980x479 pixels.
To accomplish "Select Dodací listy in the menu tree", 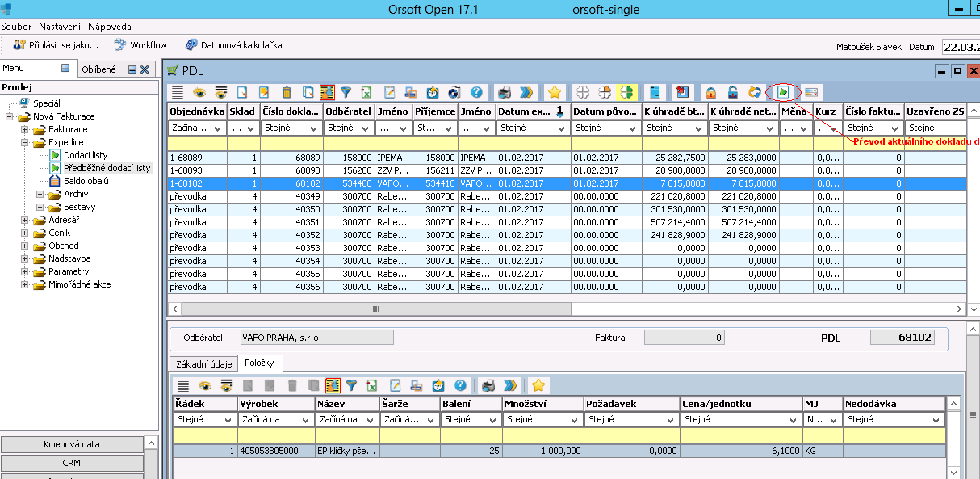I will [86, 155].
